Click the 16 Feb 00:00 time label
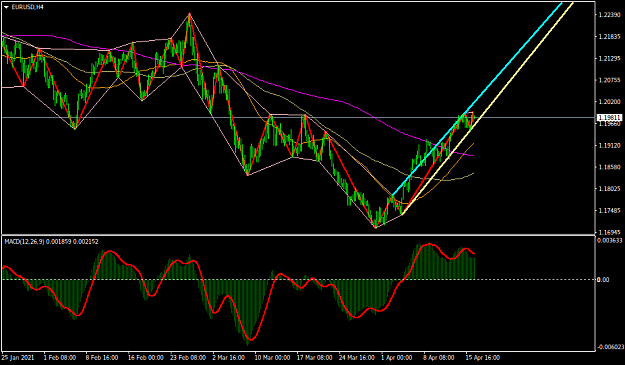This screenshot has height=365, width=625. click(x=145, y=357)
